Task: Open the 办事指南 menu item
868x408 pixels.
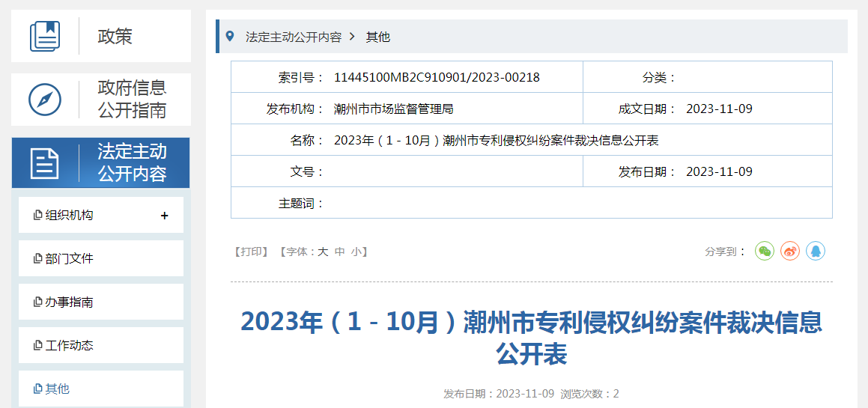Action: coord(101,302)
